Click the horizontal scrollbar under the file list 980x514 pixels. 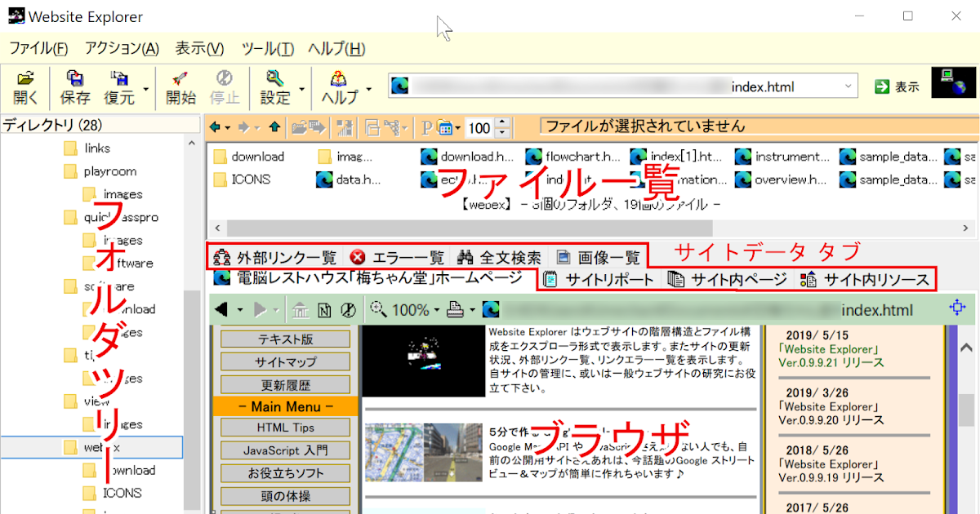click(x=408, y=228)
